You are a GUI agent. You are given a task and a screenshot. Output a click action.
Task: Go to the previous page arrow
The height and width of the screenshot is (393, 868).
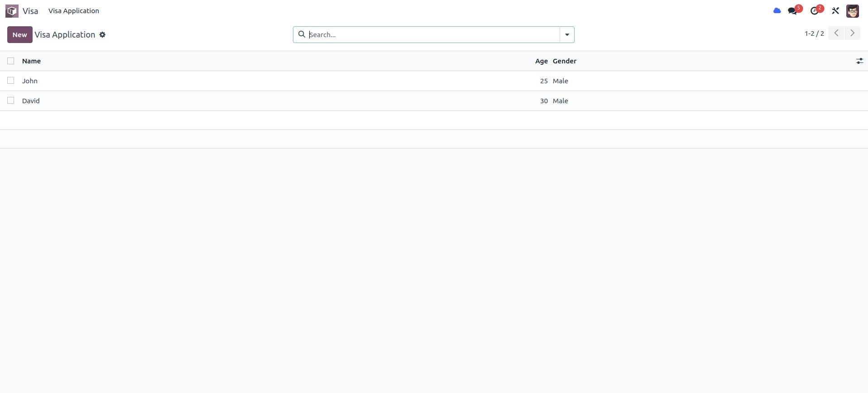point(836,33)
